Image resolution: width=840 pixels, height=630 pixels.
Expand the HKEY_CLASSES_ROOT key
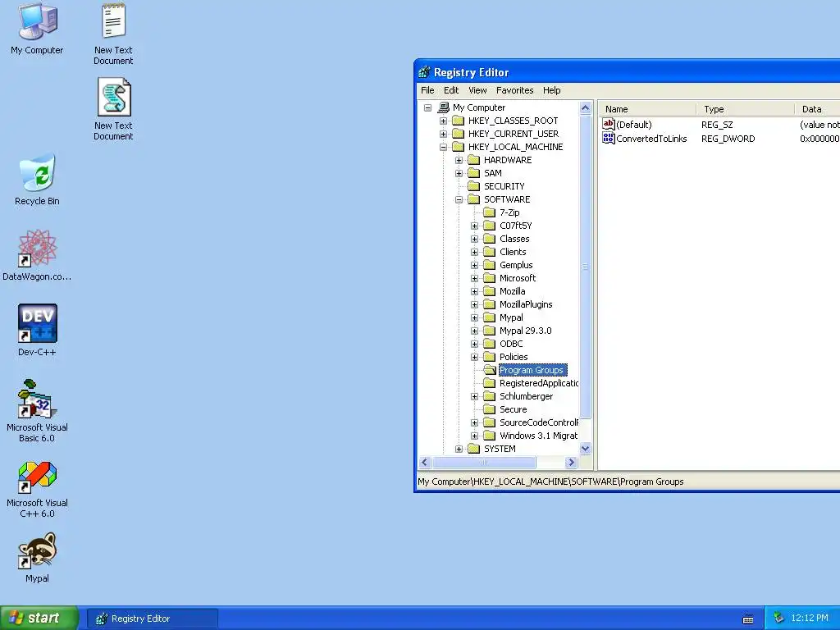tap(443, 121)
